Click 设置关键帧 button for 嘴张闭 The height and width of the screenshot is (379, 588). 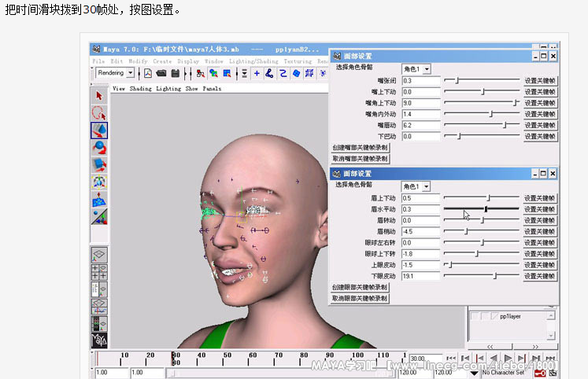540,81
